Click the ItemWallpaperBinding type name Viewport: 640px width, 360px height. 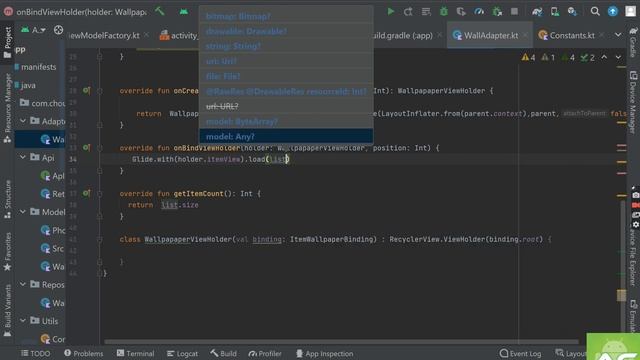click(x=332, y=239)
